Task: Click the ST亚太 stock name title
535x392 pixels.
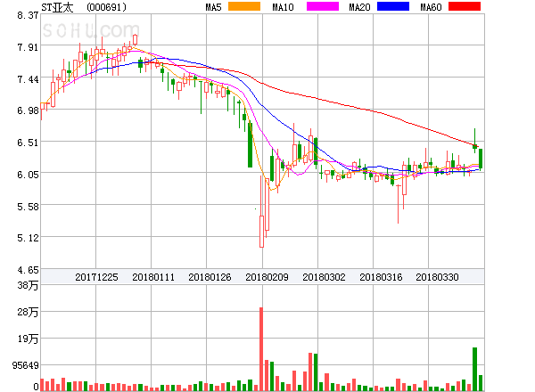Action: [57, 7]
